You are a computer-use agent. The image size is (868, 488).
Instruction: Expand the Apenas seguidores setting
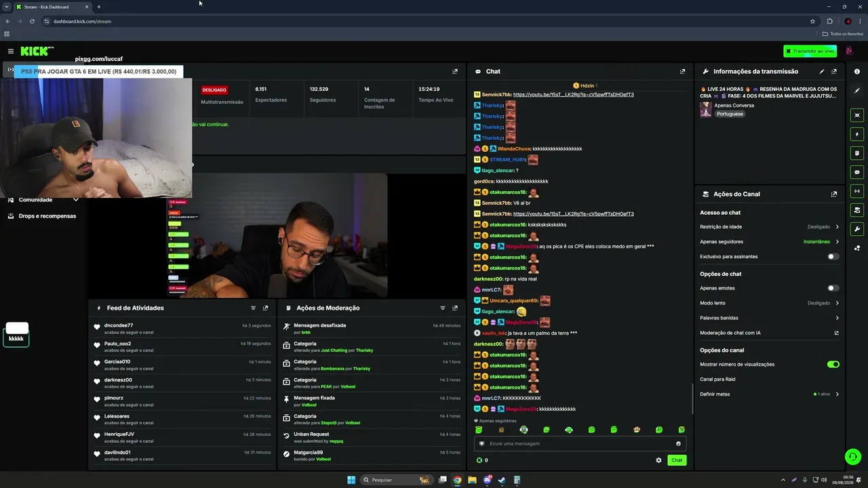[x=769, y=242]
